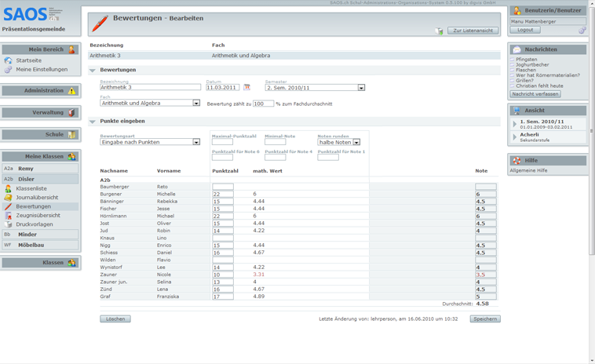Open the A2a Remy class
Viewport: 595px width, 364px height.
pyautogui.click(x=40, y=169)
